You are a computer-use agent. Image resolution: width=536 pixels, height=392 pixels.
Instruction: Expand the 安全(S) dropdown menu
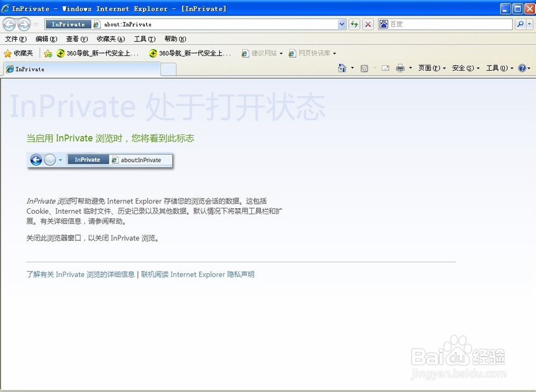pos(464,68)
